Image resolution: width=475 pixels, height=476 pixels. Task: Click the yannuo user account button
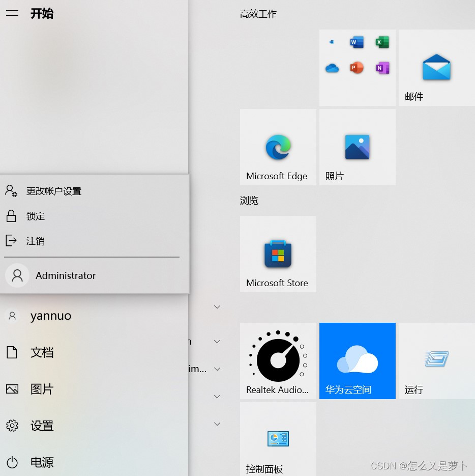coord(94,316)
